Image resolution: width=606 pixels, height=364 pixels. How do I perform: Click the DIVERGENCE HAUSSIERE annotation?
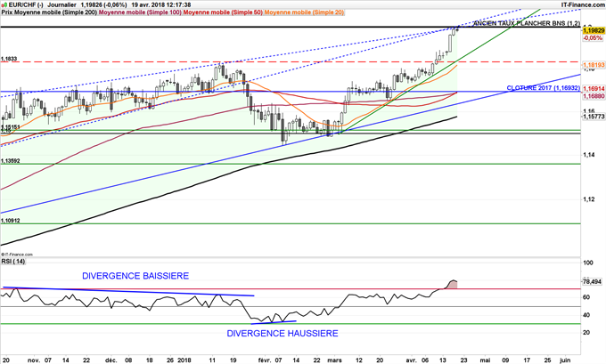click(283, 333)
